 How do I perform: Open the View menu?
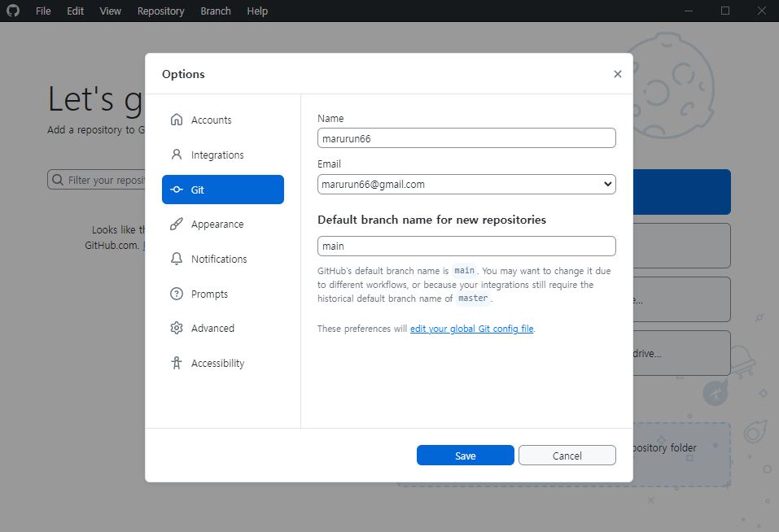coord(110,11)
